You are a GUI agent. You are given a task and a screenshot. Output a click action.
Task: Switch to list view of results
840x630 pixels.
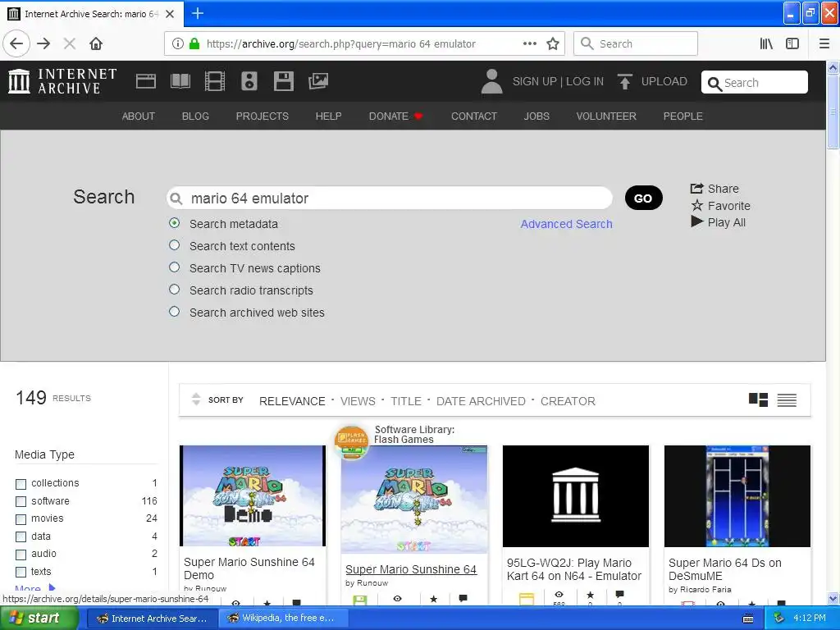click(787, 399)
